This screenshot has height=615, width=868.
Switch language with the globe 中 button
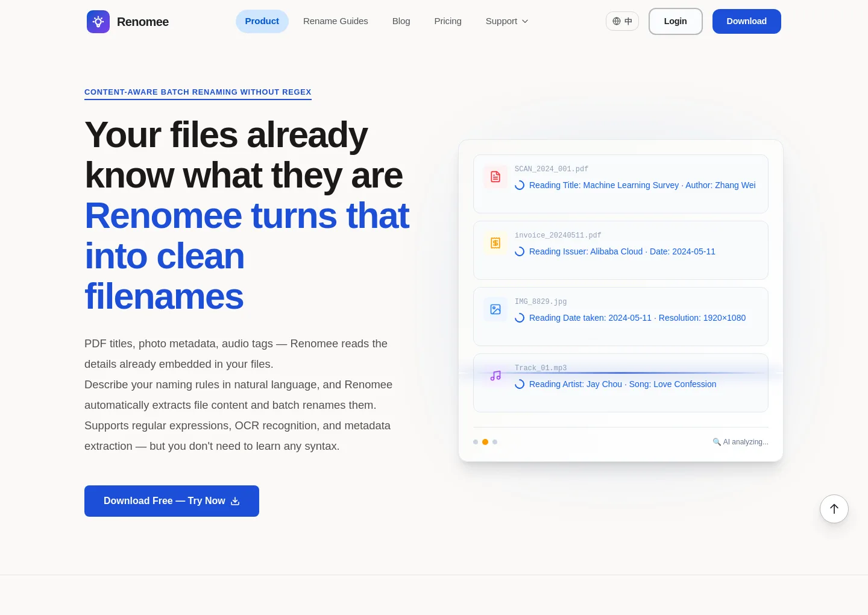[x=622, y=21]
